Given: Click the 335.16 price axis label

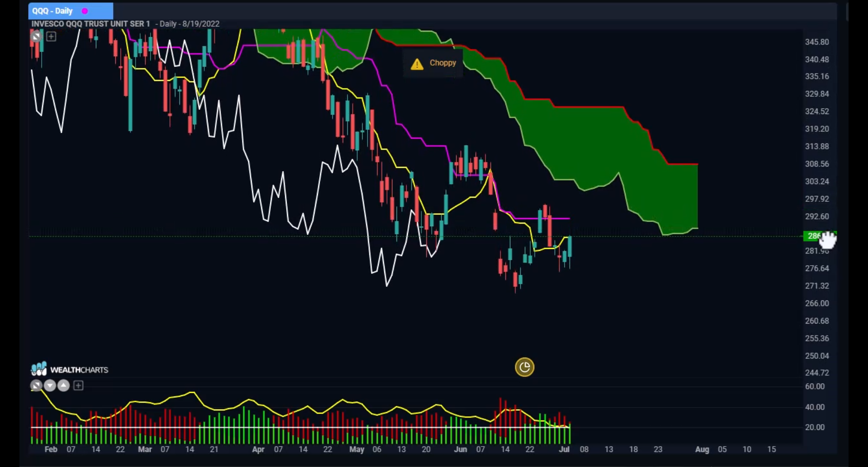Looking at the screenshot, I should [x=817, y=76].
